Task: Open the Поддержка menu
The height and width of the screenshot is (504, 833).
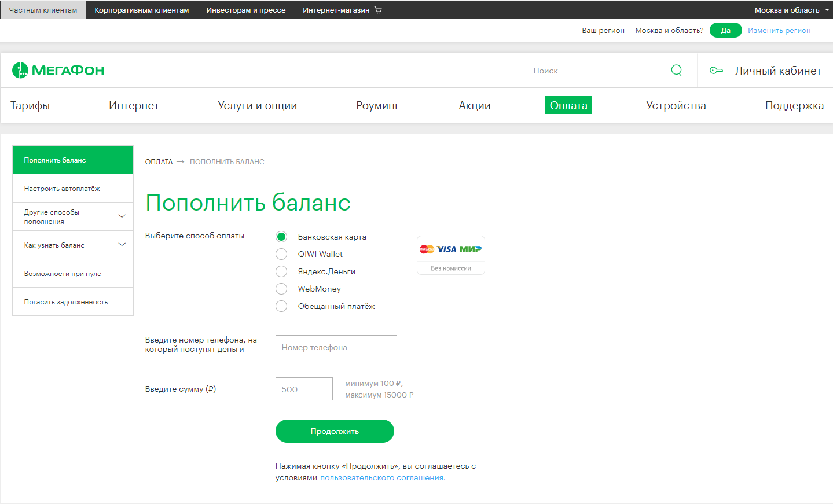Action: pos(794,105)
